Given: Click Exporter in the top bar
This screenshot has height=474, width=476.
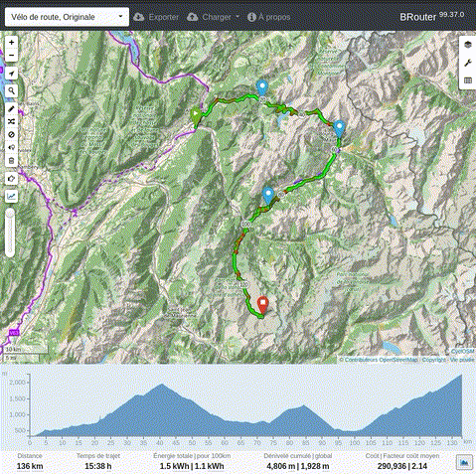Looking at the screenshot, I should 156,17.
